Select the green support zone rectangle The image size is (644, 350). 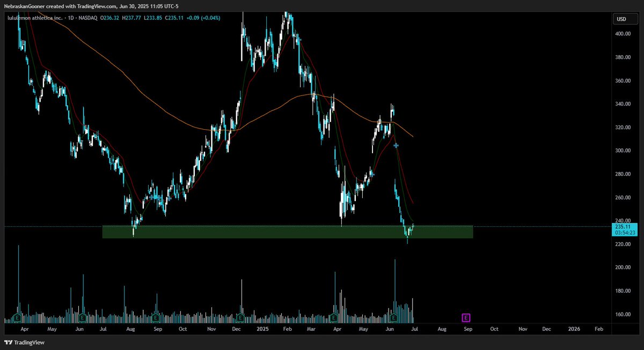[268, 232]
